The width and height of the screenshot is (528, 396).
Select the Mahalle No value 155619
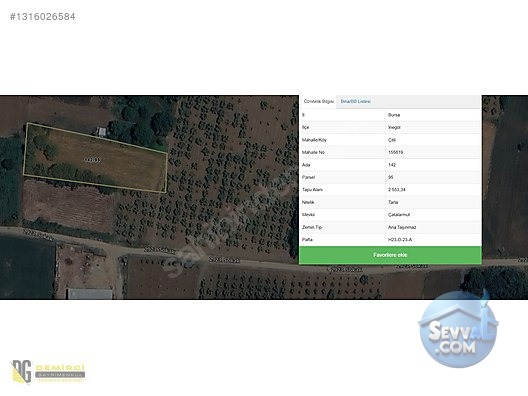pos(396,152)
